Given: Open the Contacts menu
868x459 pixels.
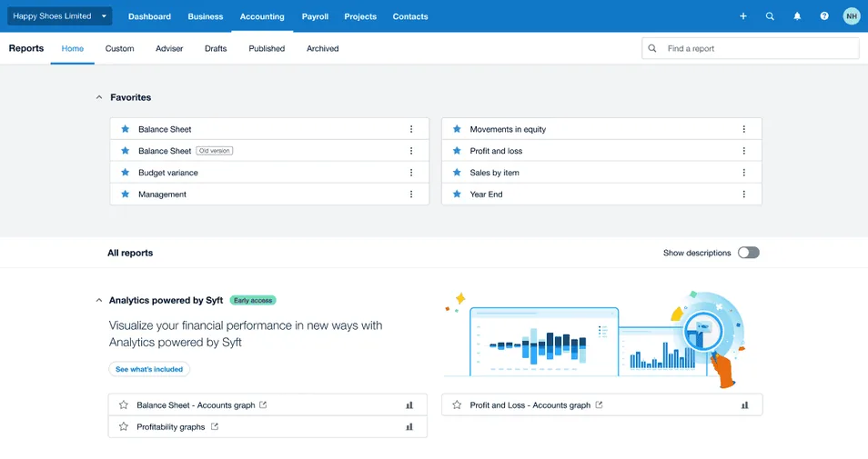Looking at the screenshot, I should click(x=410, y=16).
